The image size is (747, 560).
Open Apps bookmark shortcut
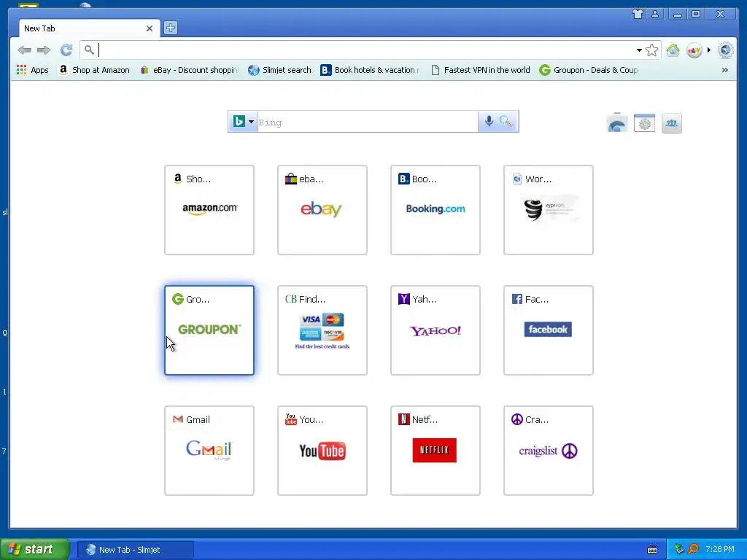(x=32, y=70)
